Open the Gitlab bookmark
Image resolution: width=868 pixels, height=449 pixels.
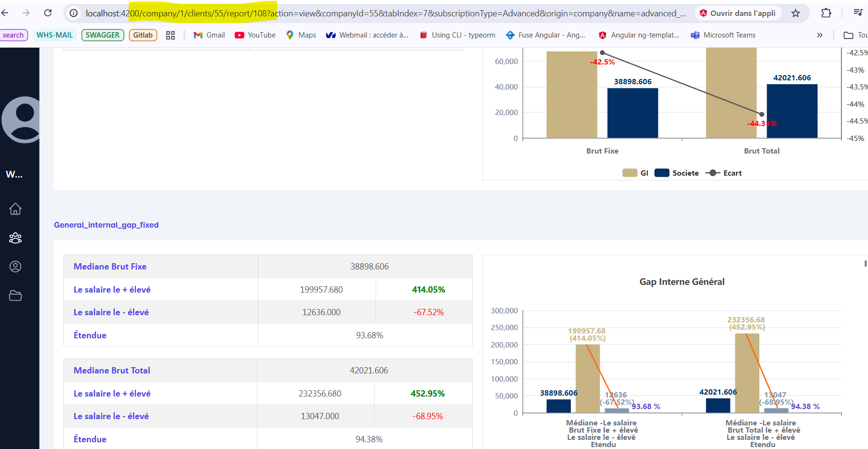click(143, 35)
